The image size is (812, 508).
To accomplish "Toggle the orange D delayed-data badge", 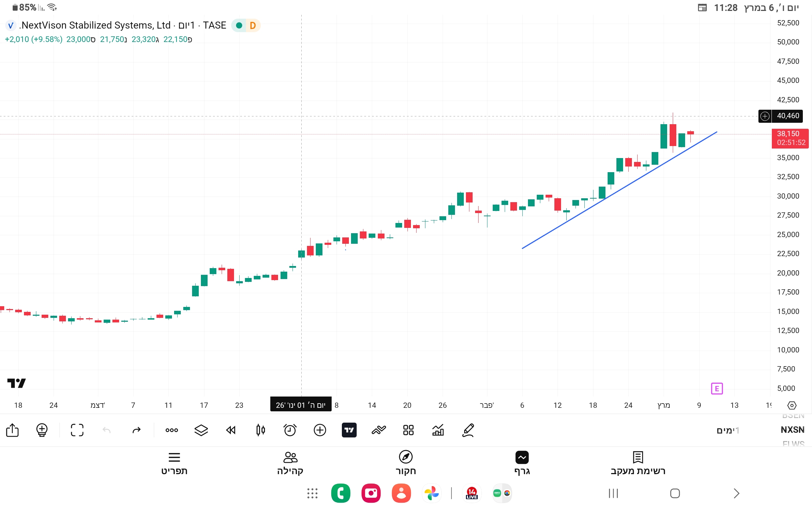I will [253, 25].
